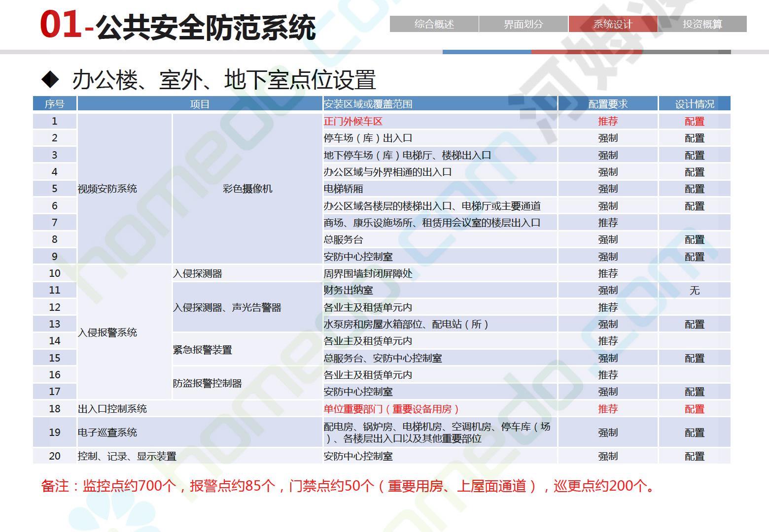Click the 彩色摄像机 cell
The image size is (769, 532).
coord(247,189)
